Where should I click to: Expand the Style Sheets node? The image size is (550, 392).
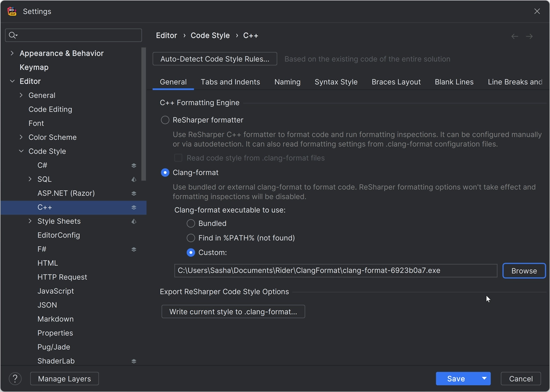pos(30,221)
